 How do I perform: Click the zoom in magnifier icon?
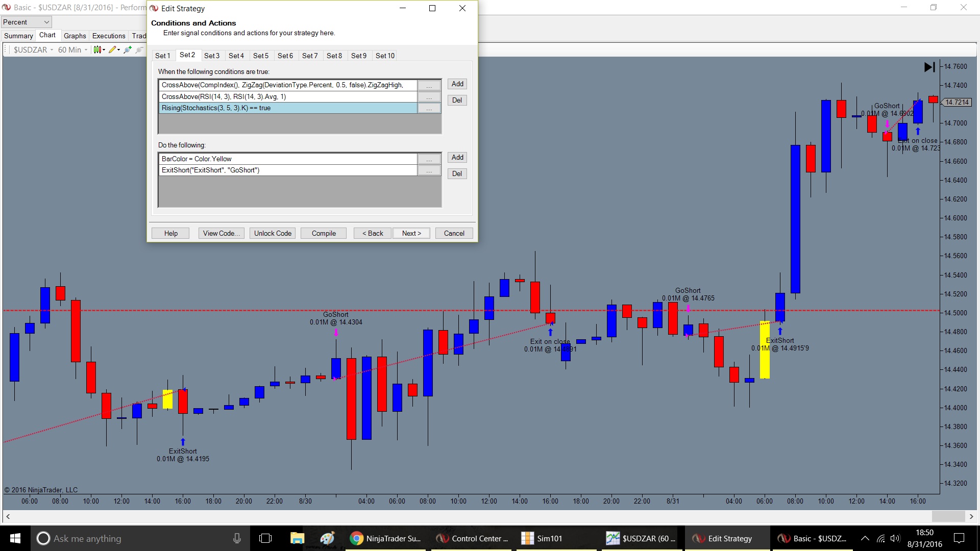[x=127, y=49]
